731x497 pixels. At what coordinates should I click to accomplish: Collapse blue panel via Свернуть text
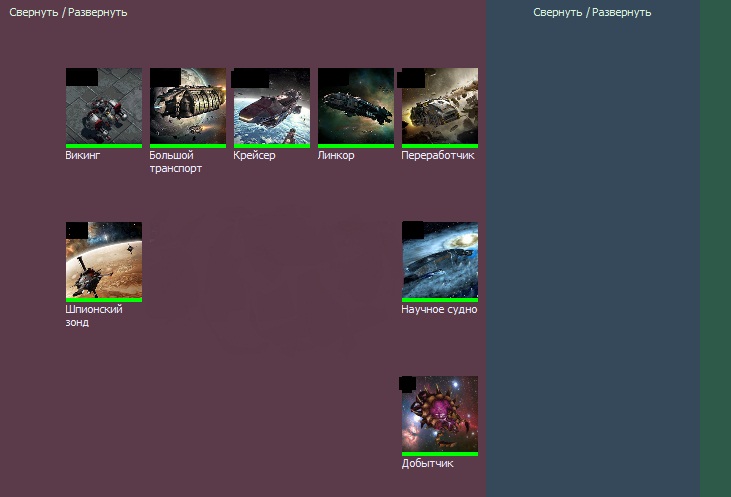coord(557,13)
